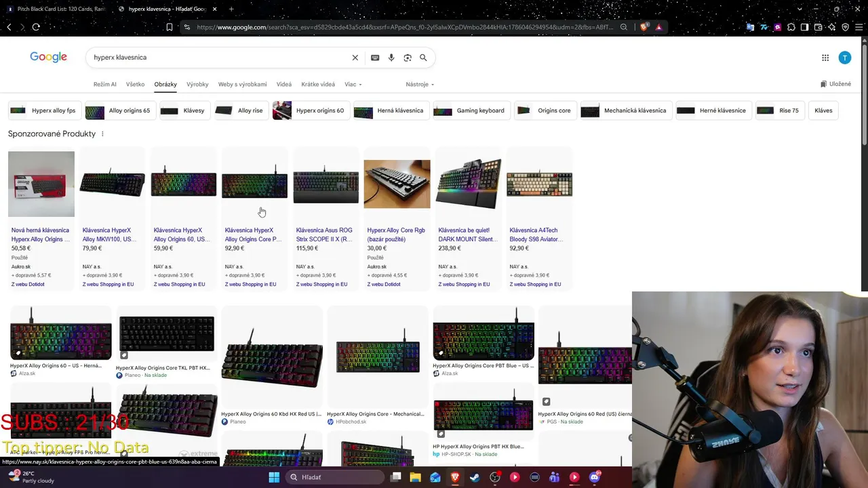Open Klávesnica A4Tech Bloody S98 product link

pyautogui.click(x=536, y=235)
